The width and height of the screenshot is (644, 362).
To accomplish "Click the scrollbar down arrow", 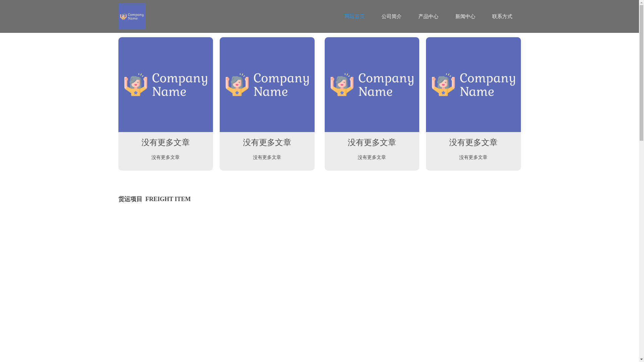I will click(x=641, y=359).
